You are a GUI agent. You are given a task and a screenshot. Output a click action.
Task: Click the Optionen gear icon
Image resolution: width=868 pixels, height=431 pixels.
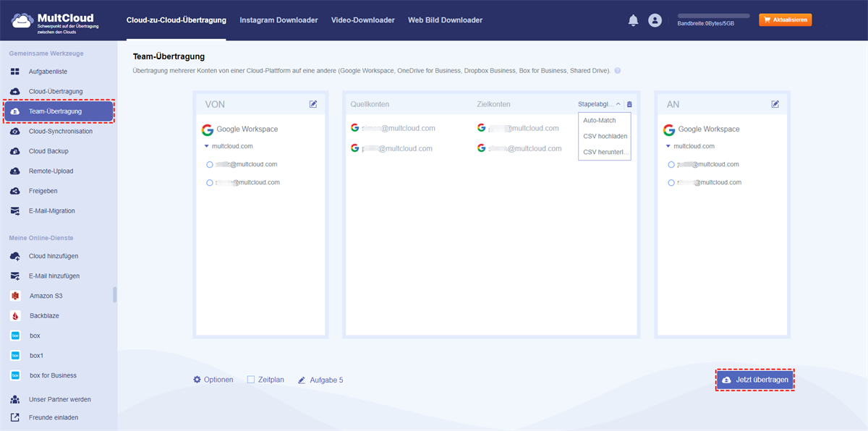(197, 380)
